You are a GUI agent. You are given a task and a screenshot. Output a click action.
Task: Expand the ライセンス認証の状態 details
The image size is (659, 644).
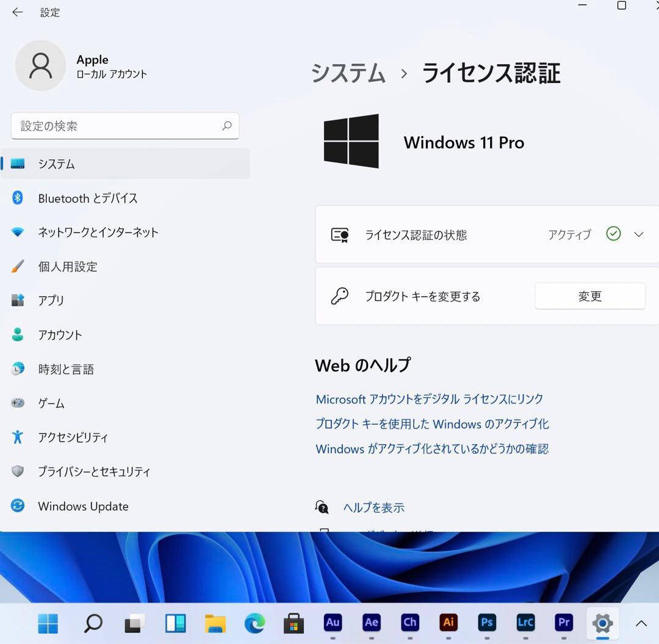638,234
